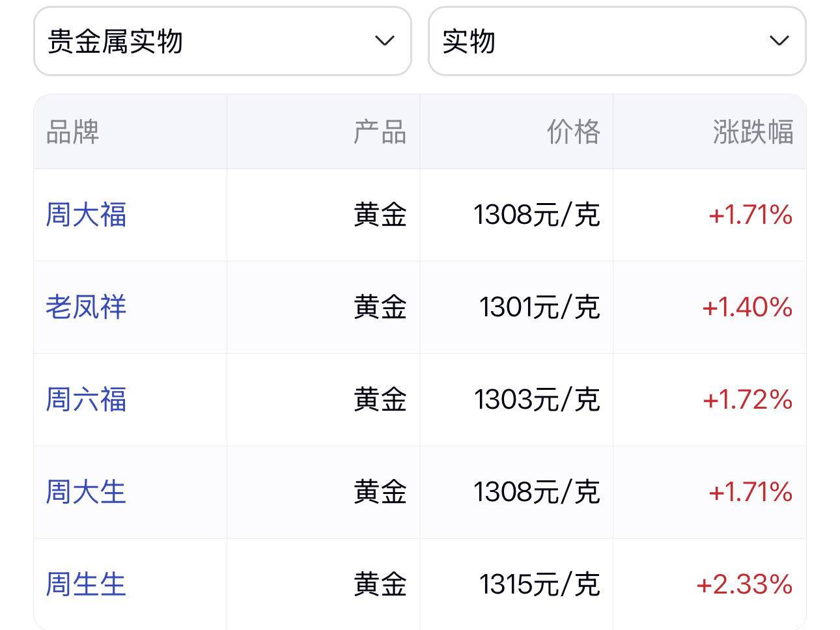Click 黄金 product cell in 周大福 row
Image resolution: width=840 pixels, height=630 pixels.
pos(380,215)
